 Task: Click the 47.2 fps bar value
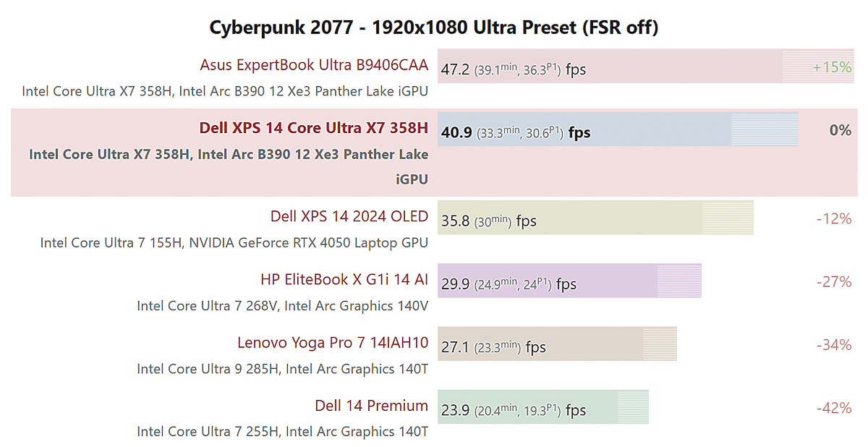tap(513, 69)
